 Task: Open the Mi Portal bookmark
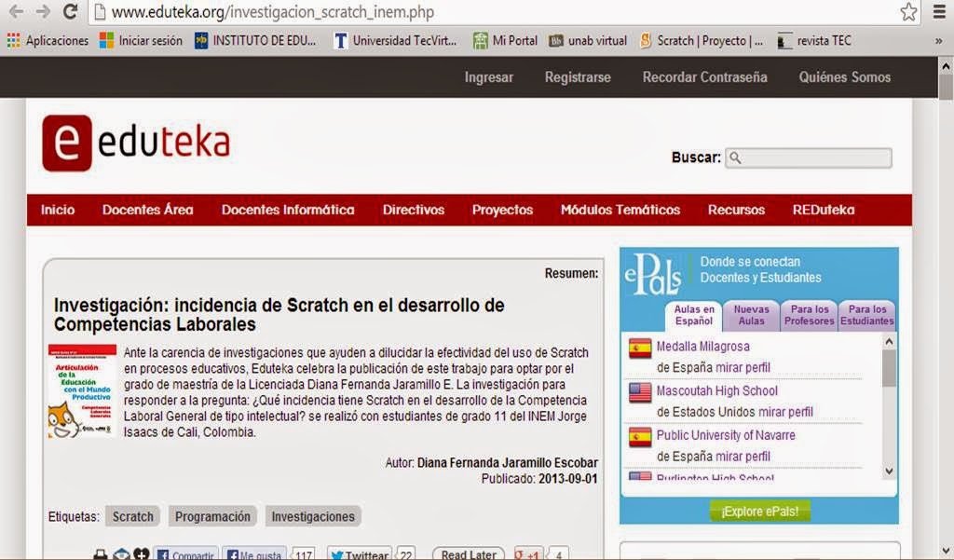(x=506, y=41)
